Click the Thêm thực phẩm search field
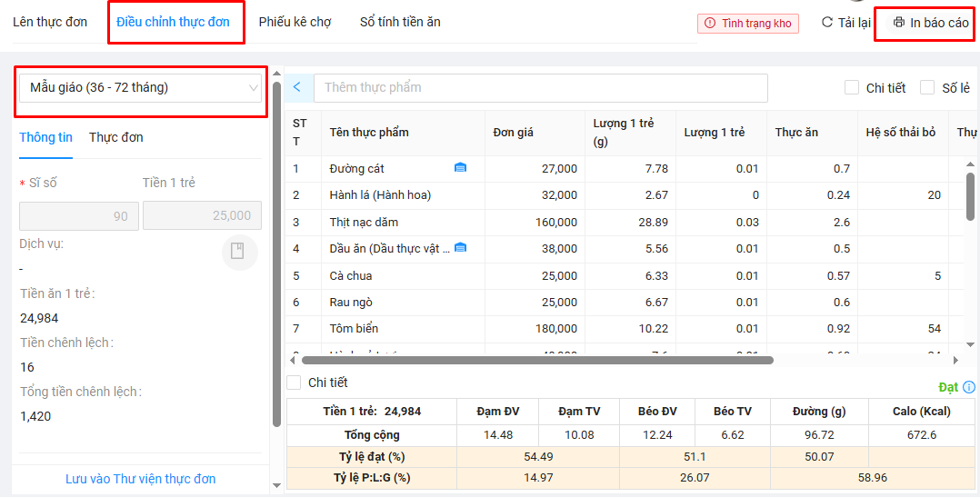The width and height of the screenshot is (980, 497). 540,88
